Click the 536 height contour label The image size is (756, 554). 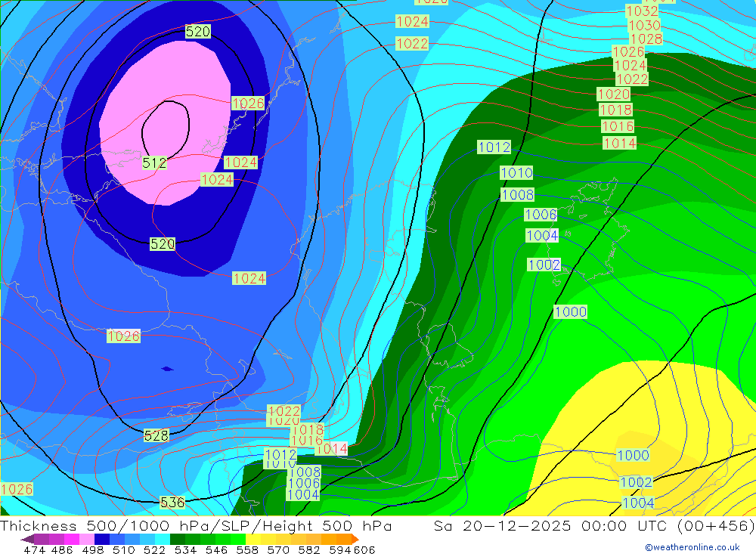point(172,503)
